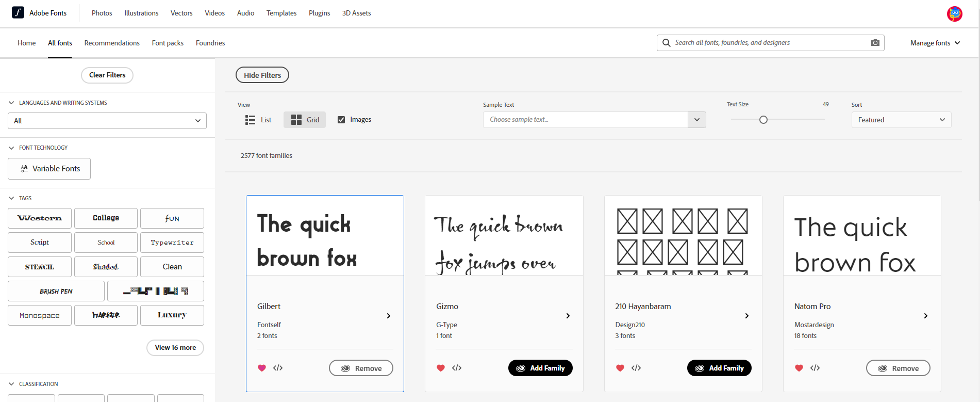
Task: Click the Adobe Fonts logo icon
Action: click(18, 12)
